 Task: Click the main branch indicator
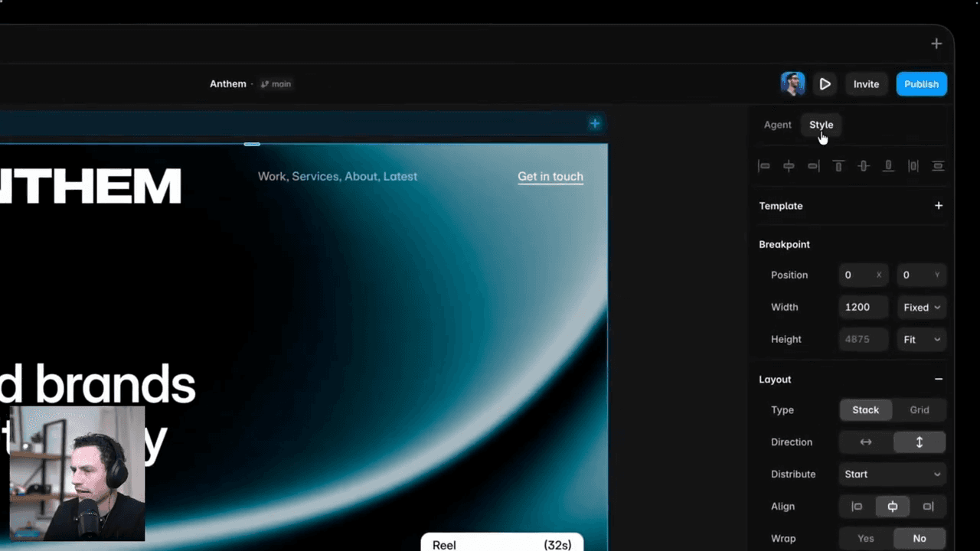point(276,84)
